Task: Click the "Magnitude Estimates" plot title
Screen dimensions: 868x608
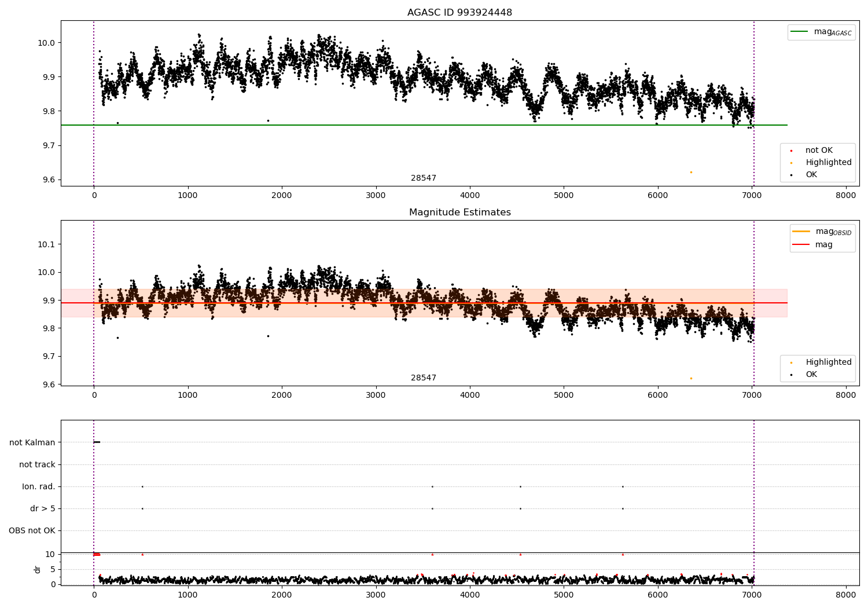Action: click(x=459, y=213)
